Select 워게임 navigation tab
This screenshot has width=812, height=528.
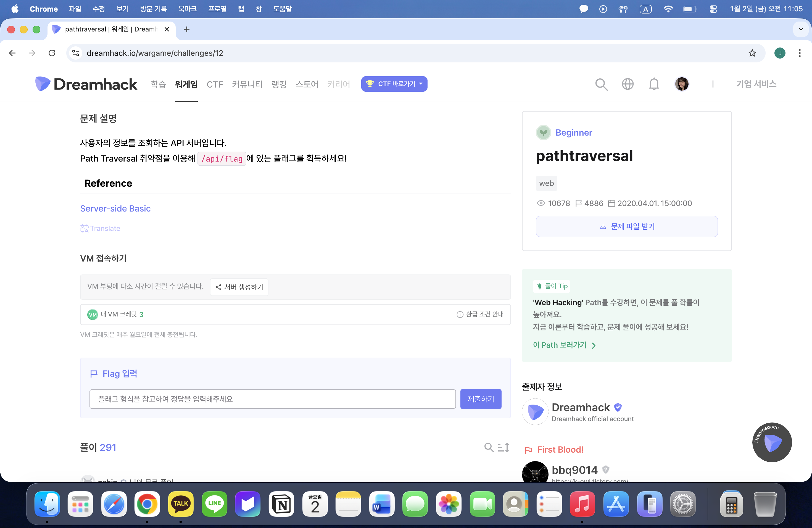tap(186, 84)
